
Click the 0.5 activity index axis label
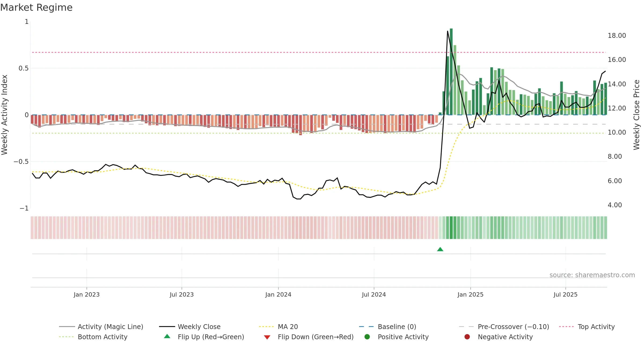tap(24, 68)
